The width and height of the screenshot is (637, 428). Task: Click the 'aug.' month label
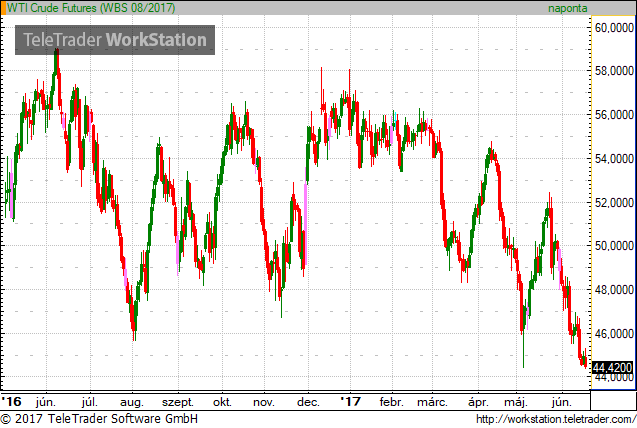(x=132, y=403)
